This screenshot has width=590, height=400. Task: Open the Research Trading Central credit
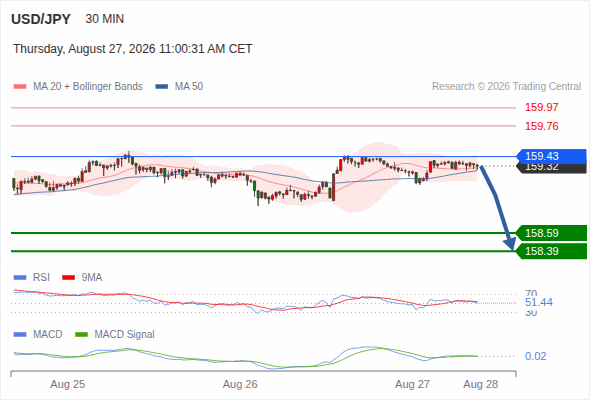pyautogui.click(x=506, y=87)
